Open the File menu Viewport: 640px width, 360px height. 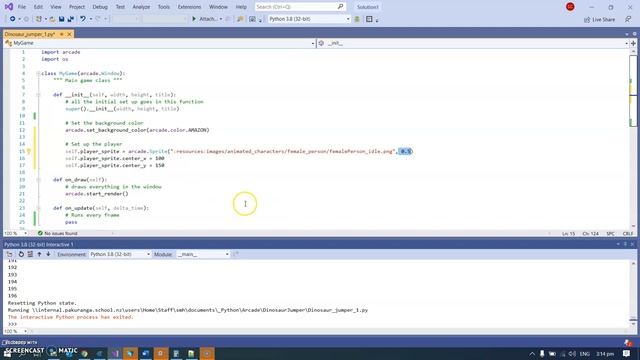tap(22, 7)
